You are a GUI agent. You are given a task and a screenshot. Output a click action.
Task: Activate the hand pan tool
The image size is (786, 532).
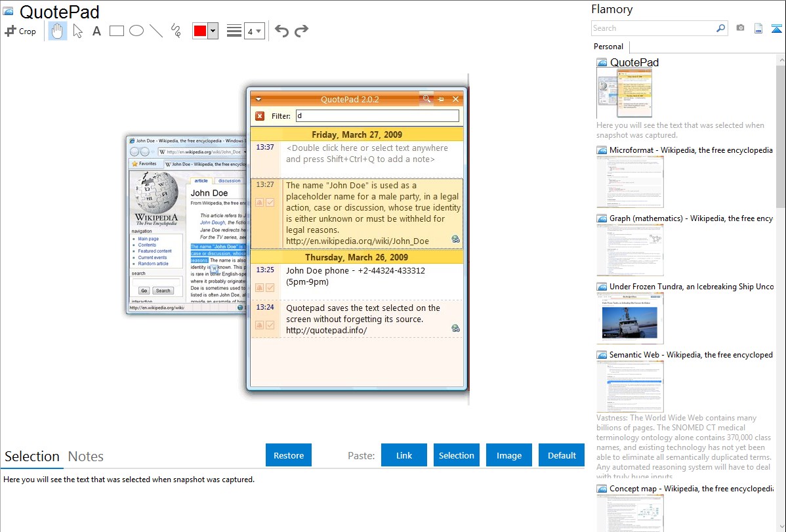click(x=57, y=31)
